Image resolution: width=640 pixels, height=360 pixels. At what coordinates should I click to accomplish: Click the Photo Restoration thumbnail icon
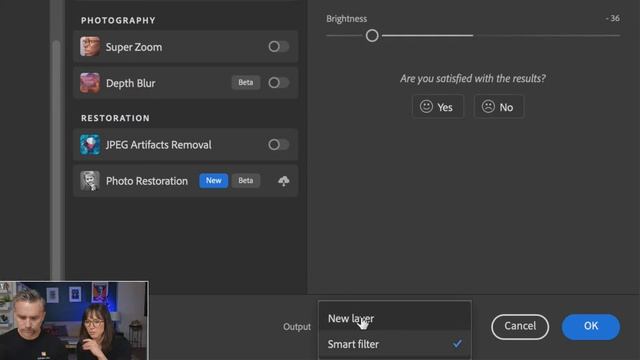point(90,181)
